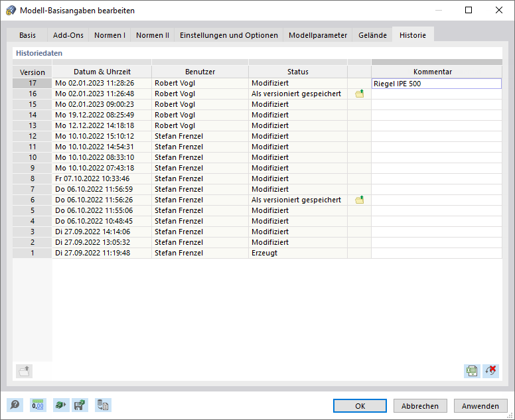Screen dimensions: 515x420
Task: Click date cell Di 27.09.2022 13:05:32
Action: 102,242
